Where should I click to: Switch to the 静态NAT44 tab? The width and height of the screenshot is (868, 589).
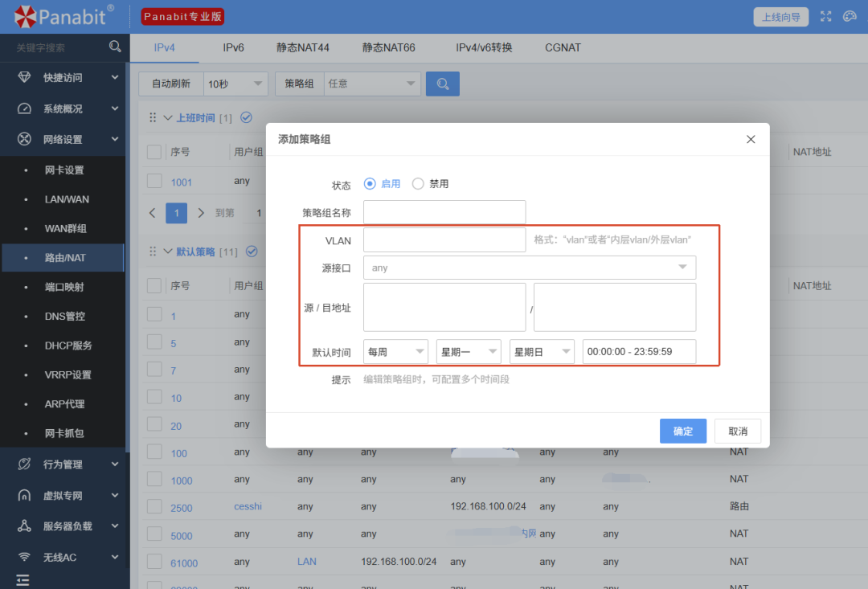pyautogui.click(x=303, y=47)
